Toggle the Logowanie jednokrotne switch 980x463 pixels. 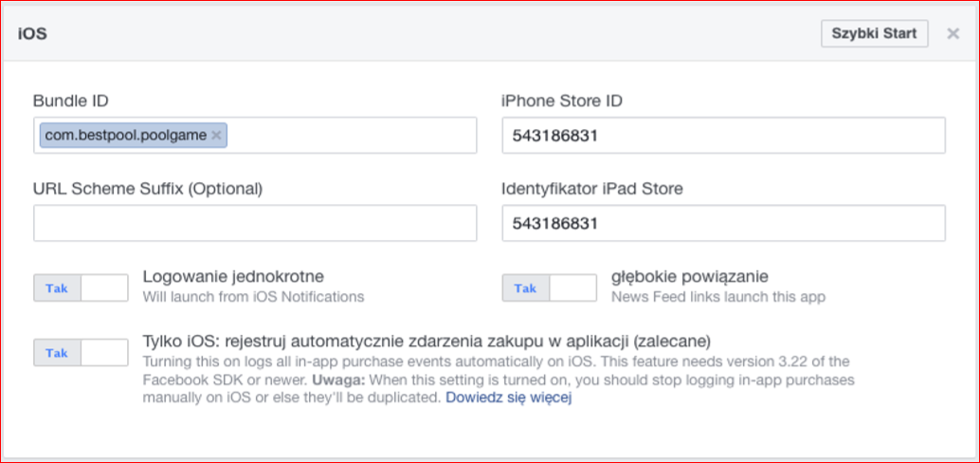81,287
